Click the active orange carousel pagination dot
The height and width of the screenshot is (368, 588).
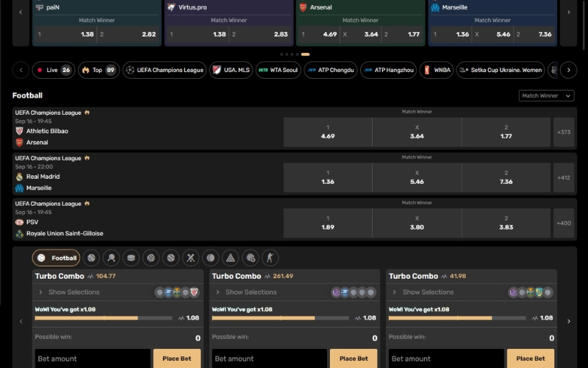pyautogui.click(x=305, y=54)
